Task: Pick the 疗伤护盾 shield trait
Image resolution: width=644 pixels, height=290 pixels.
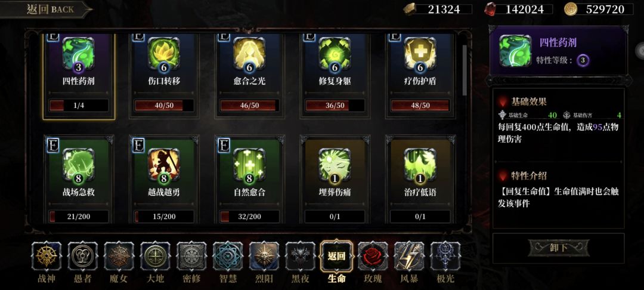Action: 420,53
